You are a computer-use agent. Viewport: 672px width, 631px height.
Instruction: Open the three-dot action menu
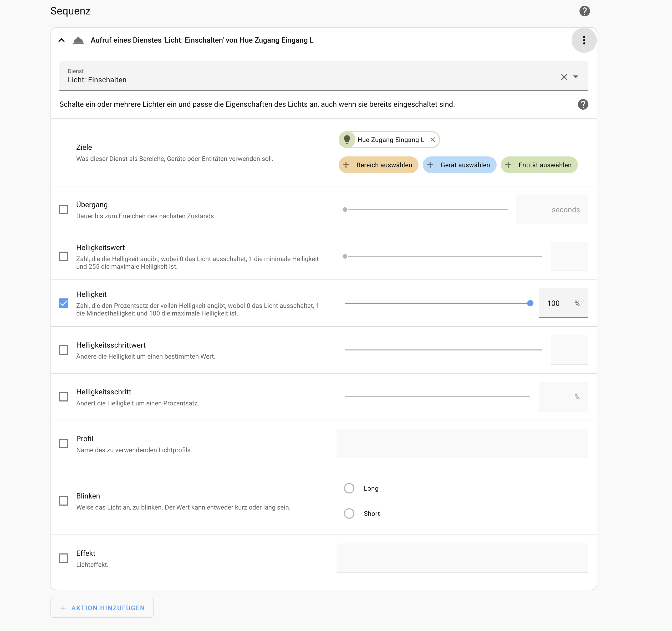point(584,40)
